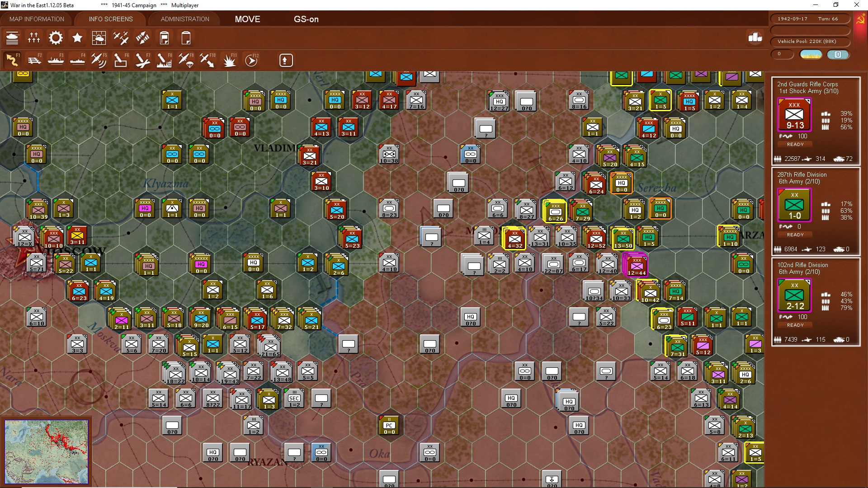Select the F1 move mode arrow

pyautogui.click(x=12, y=60)
